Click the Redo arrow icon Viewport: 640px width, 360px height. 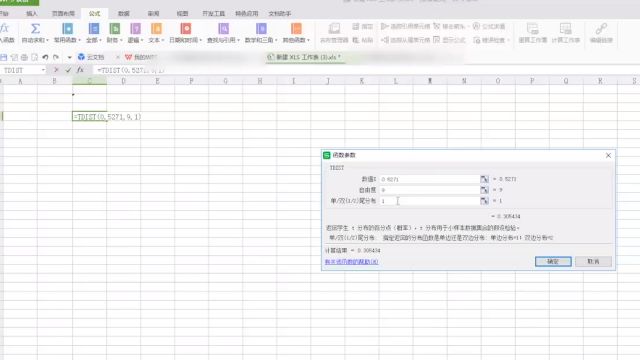[x=56, y=57]
